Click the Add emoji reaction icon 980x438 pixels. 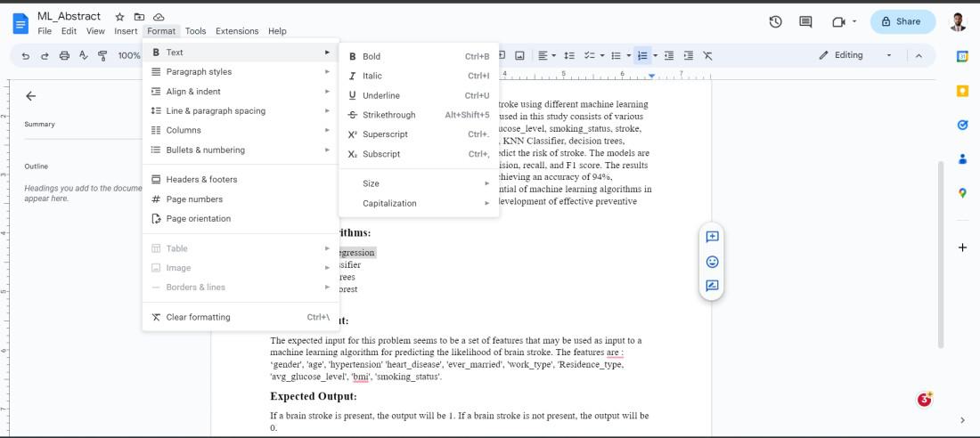712,262
